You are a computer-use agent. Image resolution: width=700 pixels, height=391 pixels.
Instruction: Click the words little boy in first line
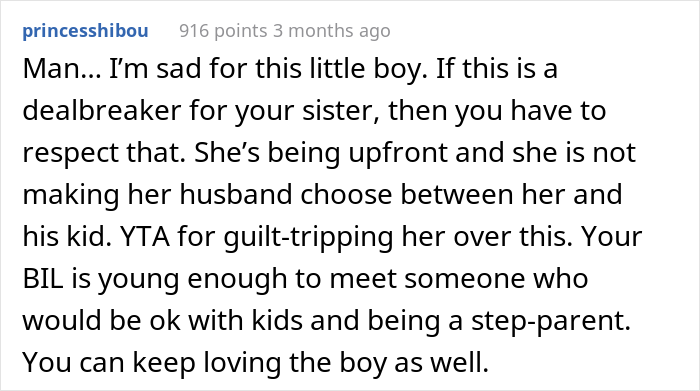367,71
